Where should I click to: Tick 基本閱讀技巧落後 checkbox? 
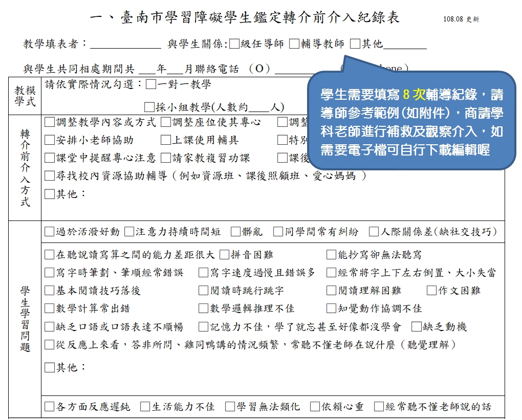click(50, 291)
